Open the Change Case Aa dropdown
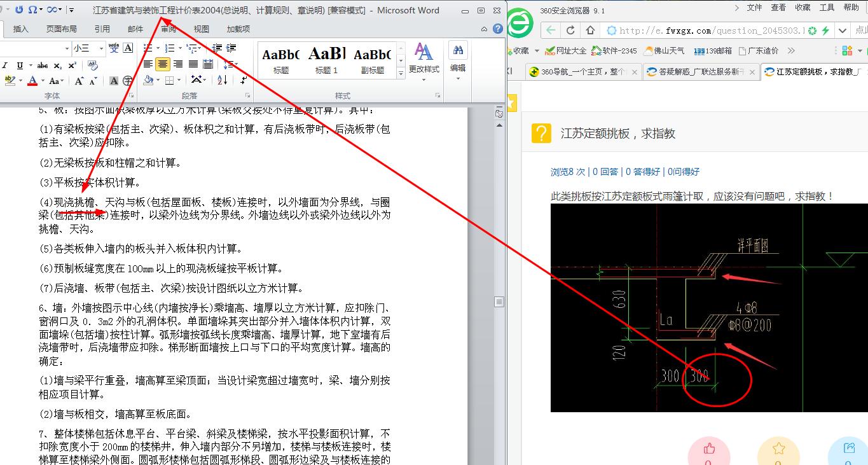The image size is (868, 465). (56, 81)
